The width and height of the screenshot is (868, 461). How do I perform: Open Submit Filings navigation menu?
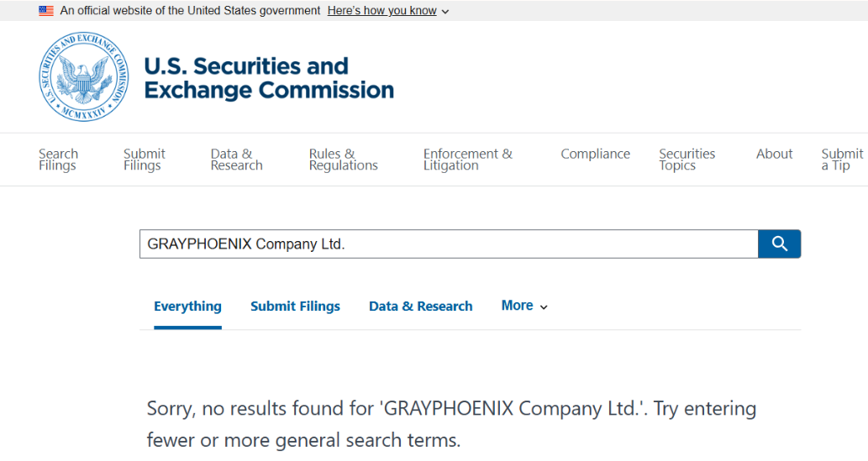tap(145, 160)
